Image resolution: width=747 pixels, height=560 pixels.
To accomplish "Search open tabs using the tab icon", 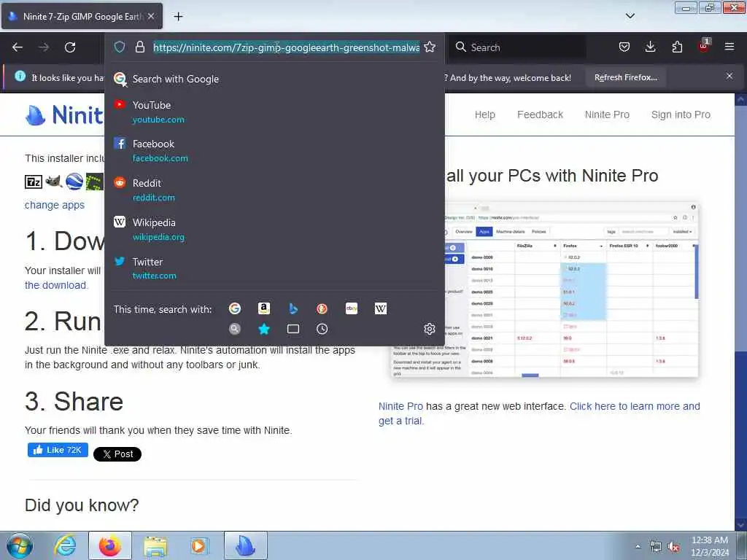I will [x=293, y=329].
